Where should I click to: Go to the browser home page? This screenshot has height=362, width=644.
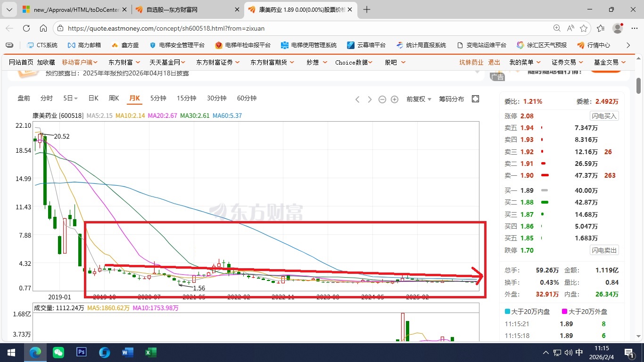tap(43, 28)
